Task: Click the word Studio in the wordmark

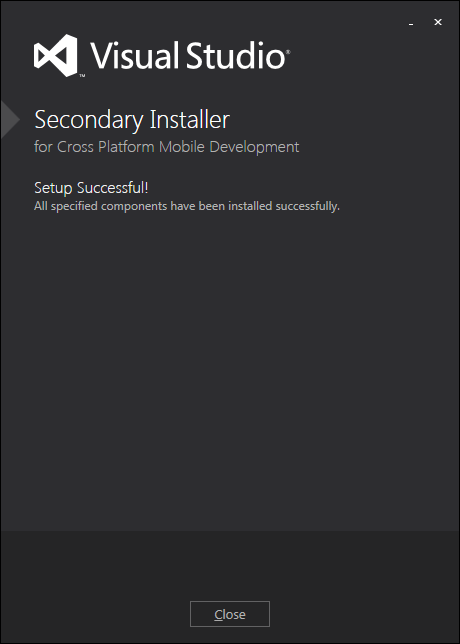Action: pos(235,55)
